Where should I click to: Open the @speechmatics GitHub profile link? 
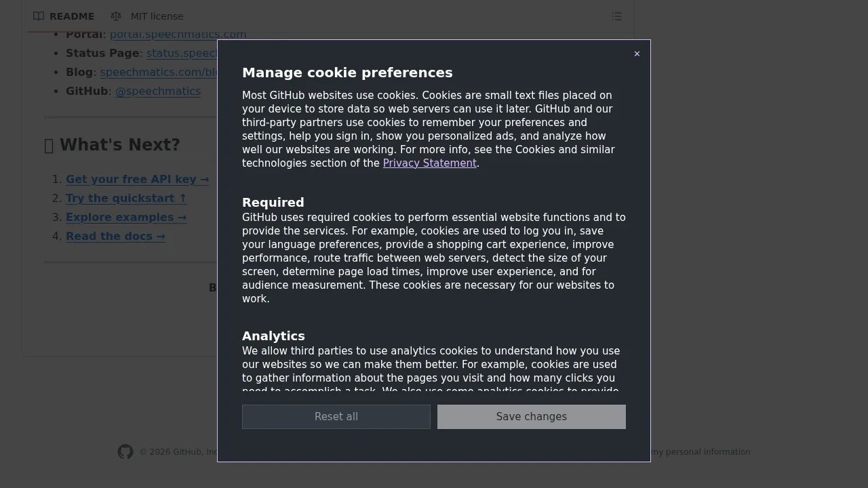coord(158,91)
